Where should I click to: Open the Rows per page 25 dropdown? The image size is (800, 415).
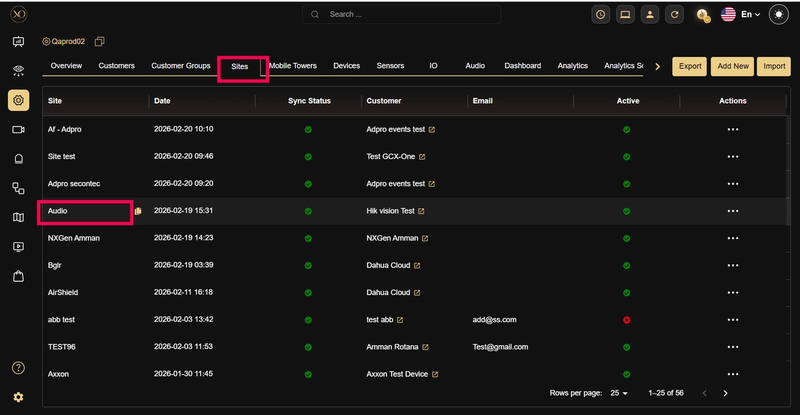619,393
